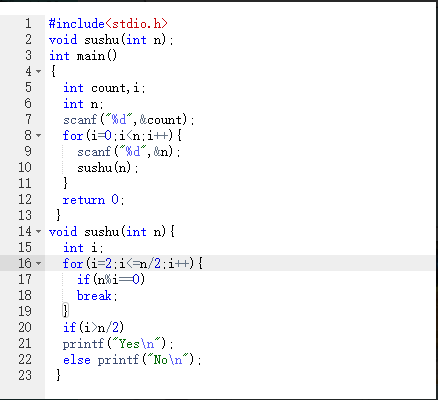Click the 'break;' statement
The image size is (438, 400).
point(97,296)
